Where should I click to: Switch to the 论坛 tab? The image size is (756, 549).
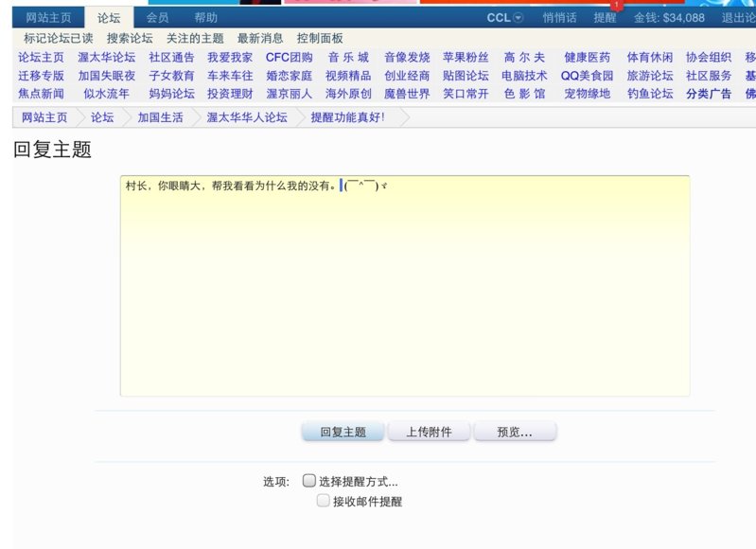109,18
